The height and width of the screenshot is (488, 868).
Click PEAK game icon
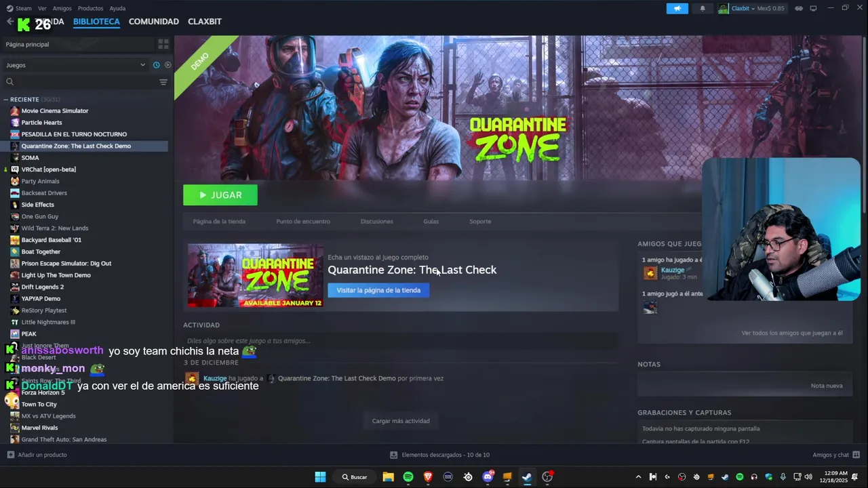[x=15, y=334]
